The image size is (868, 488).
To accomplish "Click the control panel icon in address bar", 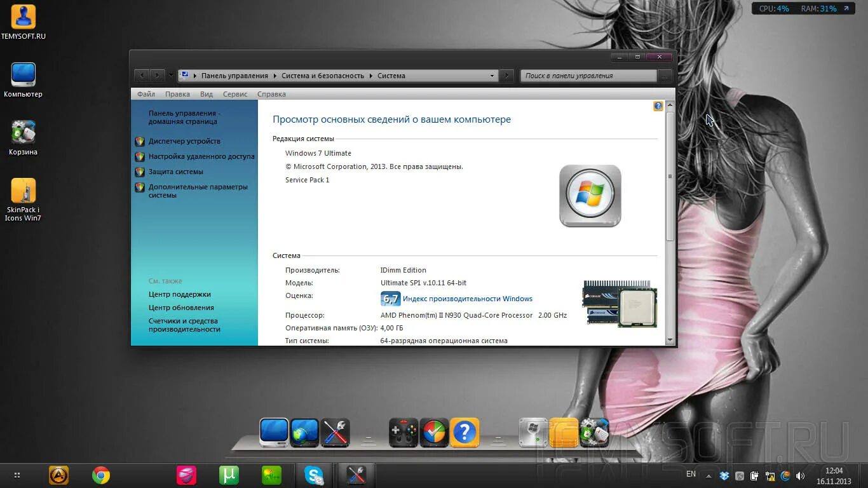I will pos(185,75).
